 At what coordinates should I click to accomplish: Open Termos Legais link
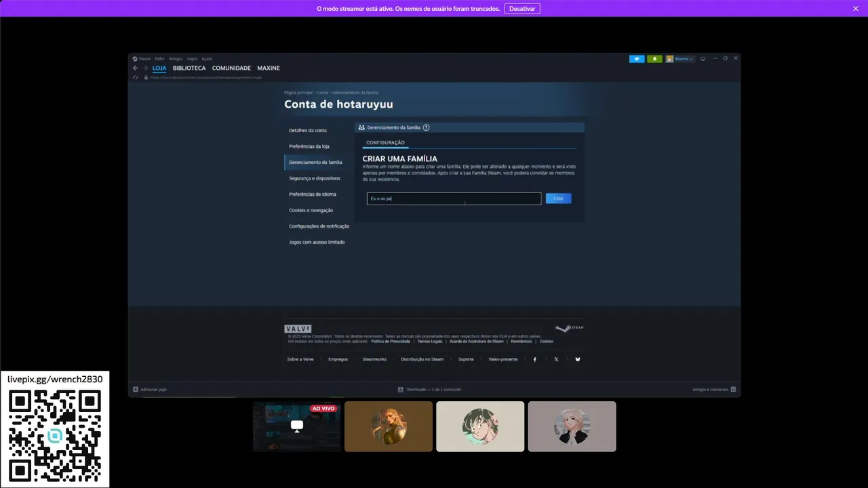tap(430, 342)
